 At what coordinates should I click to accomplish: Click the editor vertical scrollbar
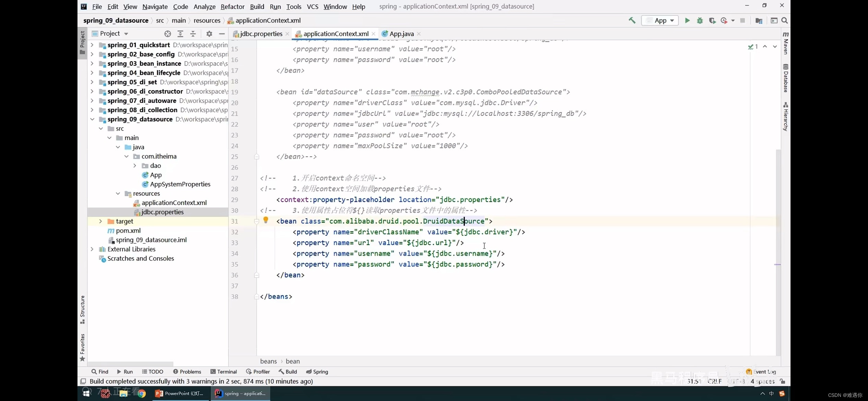pyautogui.click(x=778, y=253)
